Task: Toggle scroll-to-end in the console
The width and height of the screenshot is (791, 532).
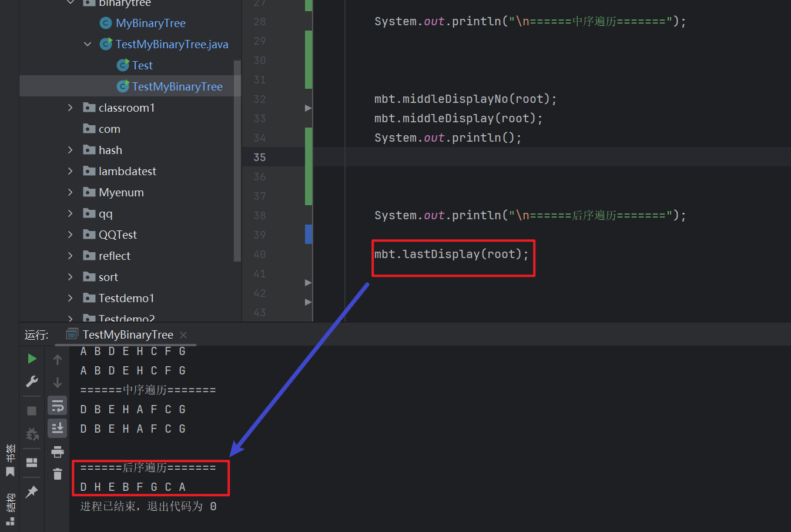Action: pyautogui.click(x=58, y=428)
